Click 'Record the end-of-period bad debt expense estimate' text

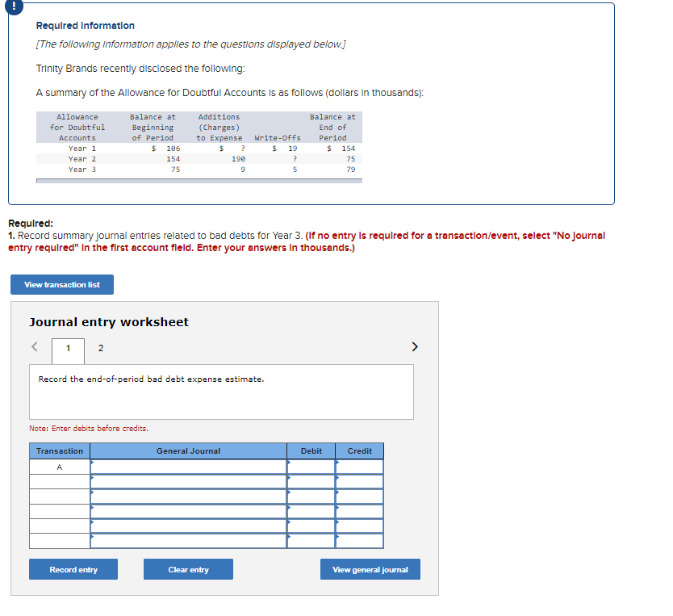coord(151,379)
